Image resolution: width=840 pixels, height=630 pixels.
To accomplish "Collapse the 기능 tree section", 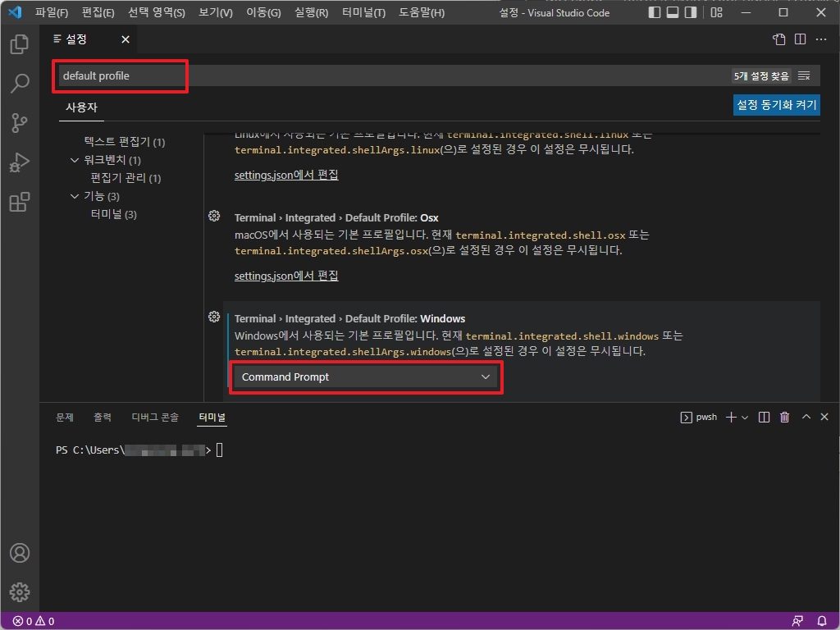I will click(75, 196).
